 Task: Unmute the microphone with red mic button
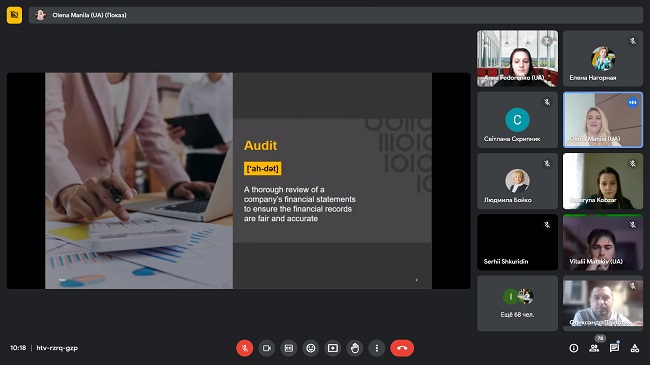click(x=245, y=348)
